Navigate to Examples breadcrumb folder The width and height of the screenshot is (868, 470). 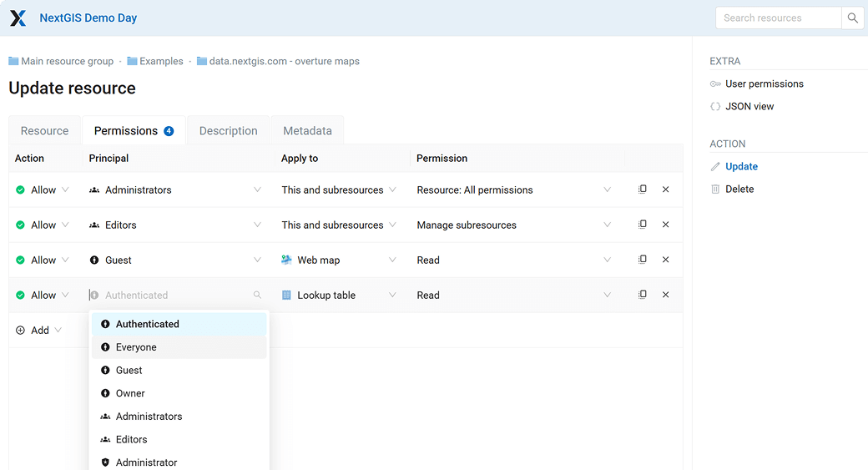point(160,61)
